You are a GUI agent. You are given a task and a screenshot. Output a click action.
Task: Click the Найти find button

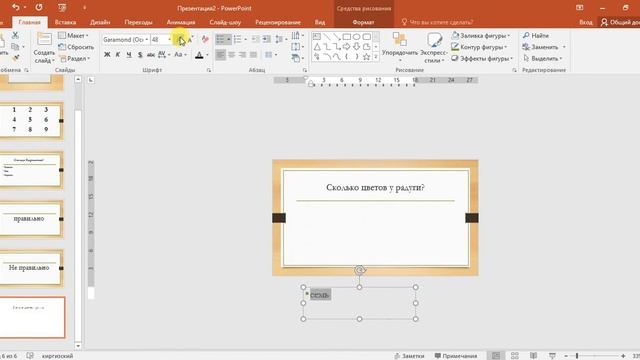coord(536,36)
